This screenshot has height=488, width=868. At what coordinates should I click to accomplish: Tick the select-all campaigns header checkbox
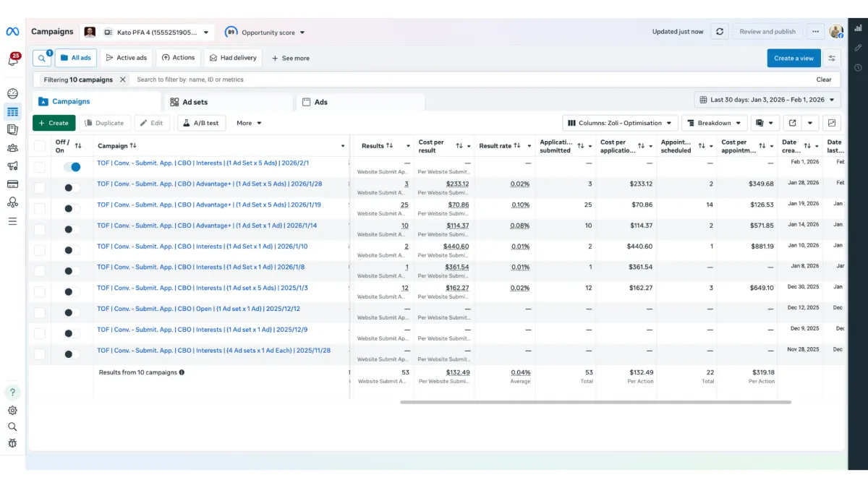[40, 146]
